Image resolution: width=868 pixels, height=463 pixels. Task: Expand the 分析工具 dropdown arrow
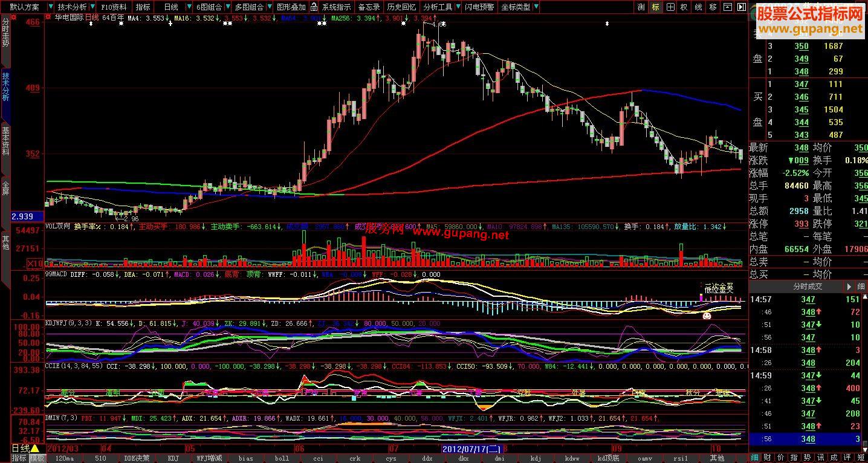[457, 7]
